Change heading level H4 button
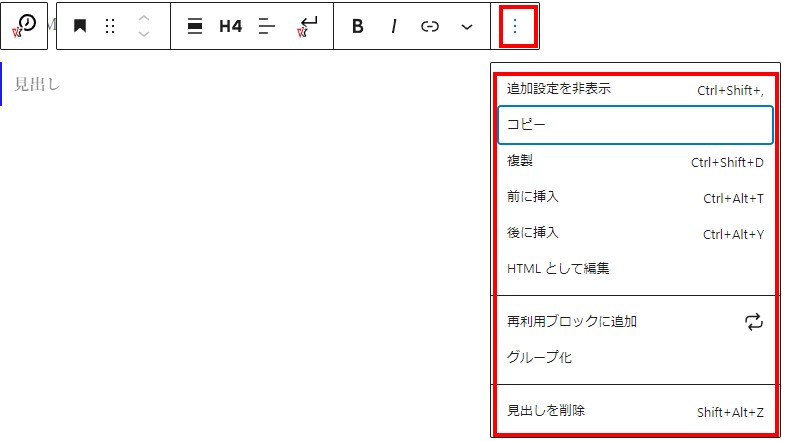This screenshot has width=785, height=441. 230,27
